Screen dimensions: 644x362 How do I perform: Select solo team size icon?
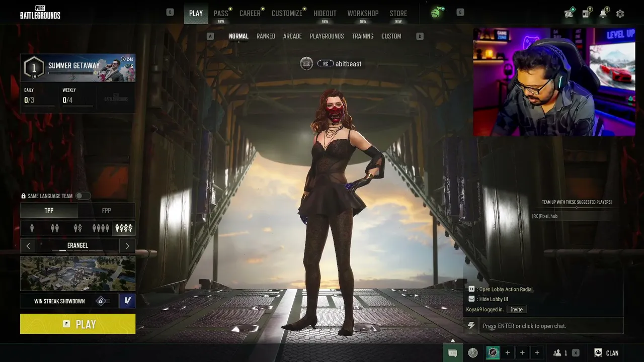coord(32,228)
